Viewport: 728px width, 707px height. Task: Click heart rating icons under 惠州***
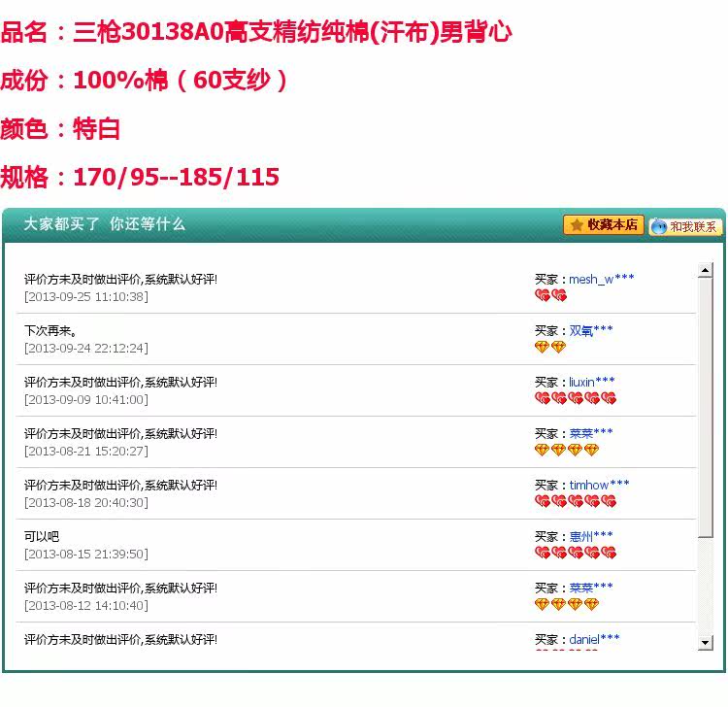tap(576, 553)
